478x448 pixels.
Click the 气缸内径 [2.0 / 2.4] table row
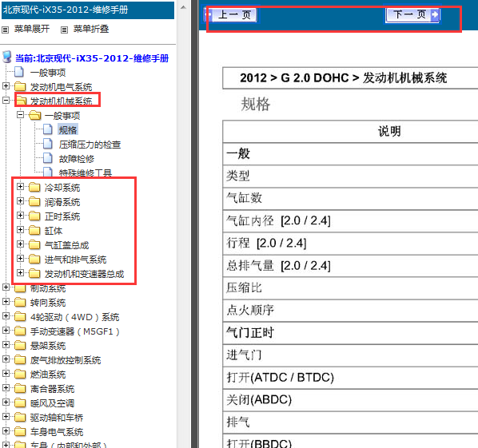pyautogui.click(x=350, y=220)
